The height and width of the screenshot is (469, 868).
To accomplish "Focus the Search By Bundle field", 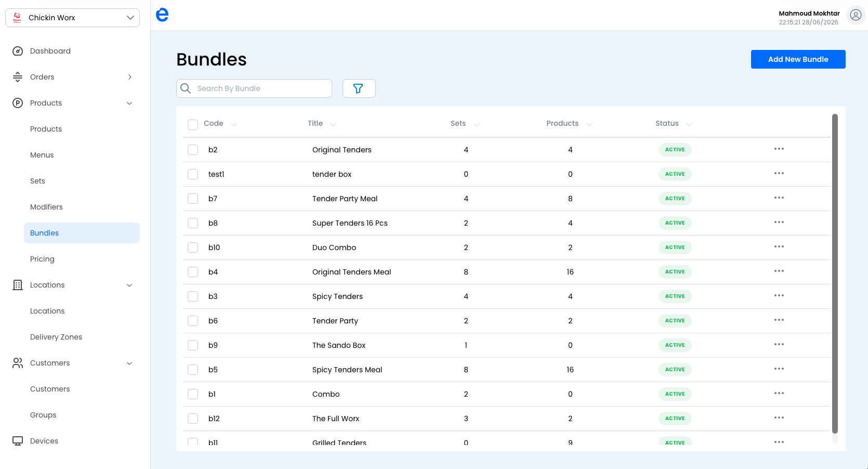I will coord(254,88).
